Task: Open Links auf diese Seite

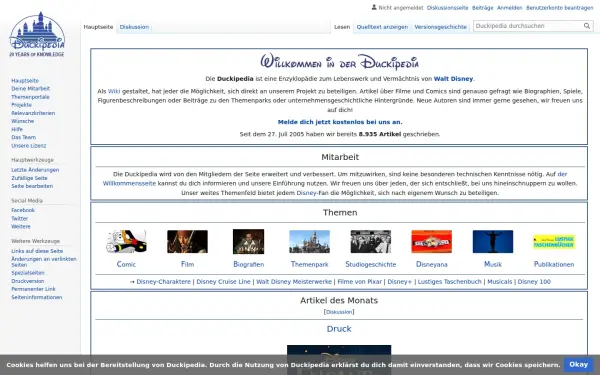Action: [x=37, y=251]
